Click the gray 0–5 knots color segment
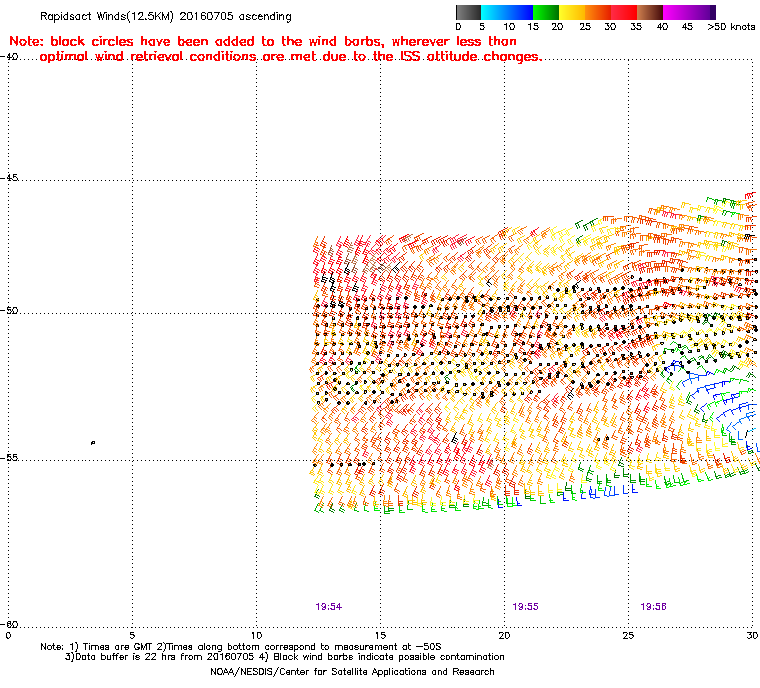This screenshot has width=760, height=688. pyautogui.click(x=469, y=12)
